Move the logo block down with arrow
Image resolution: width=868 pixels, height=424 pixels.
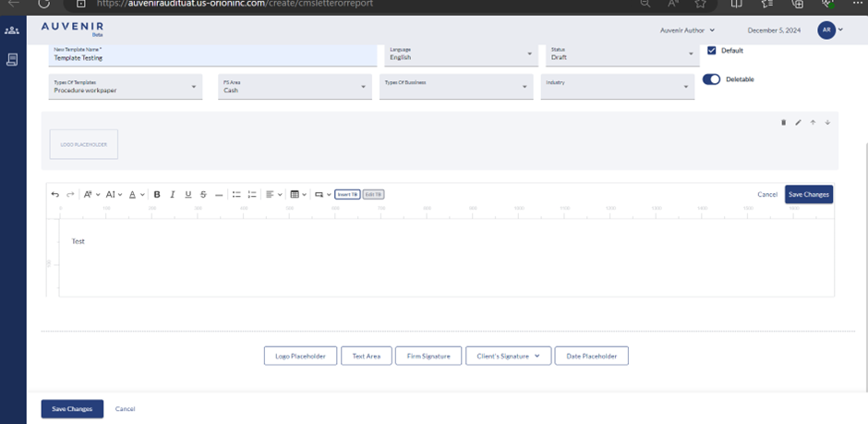coord(827,122)
